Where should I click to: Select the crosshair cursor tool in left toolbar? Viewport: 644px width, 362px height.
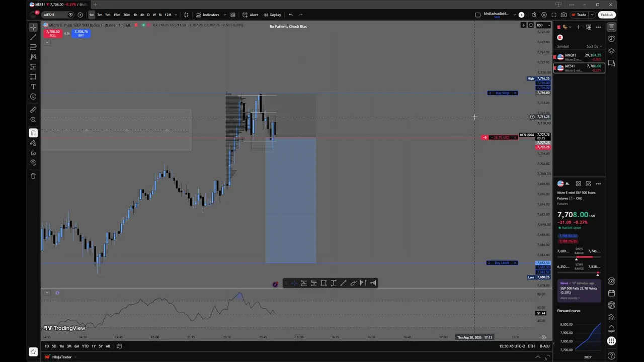pyautogui.click(x=33, y=27)
